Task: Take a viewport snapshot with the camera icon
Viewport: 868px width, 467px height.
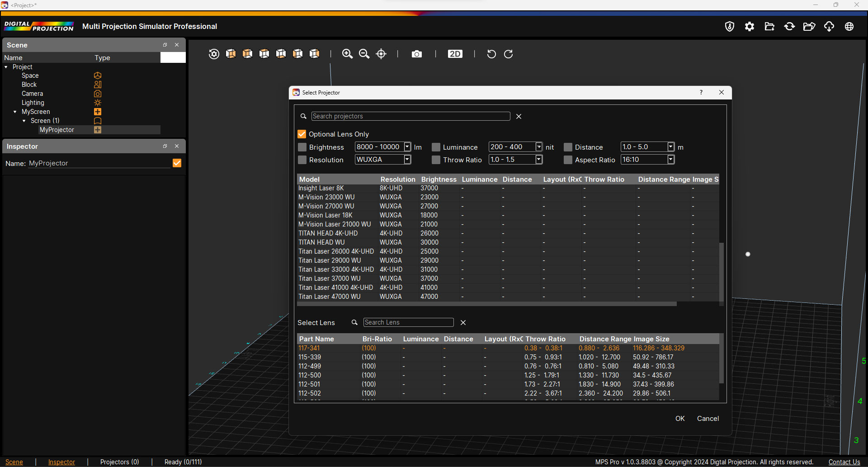Action: (x=417, y=54)
